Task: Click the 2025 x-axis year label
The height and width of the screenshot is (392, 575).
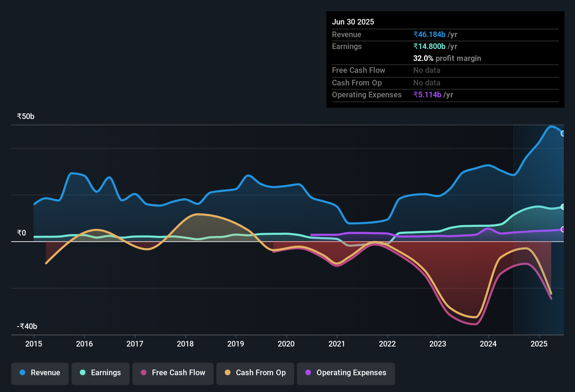Action: (539, 344)
